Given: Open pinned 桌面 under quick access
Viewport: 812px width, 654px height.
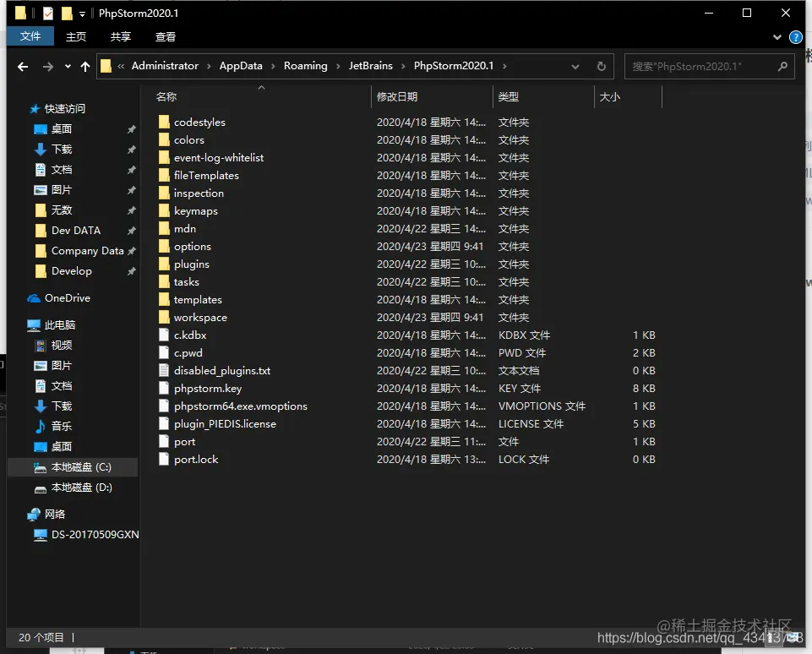Looking at the screenshot, I should 61,129.
